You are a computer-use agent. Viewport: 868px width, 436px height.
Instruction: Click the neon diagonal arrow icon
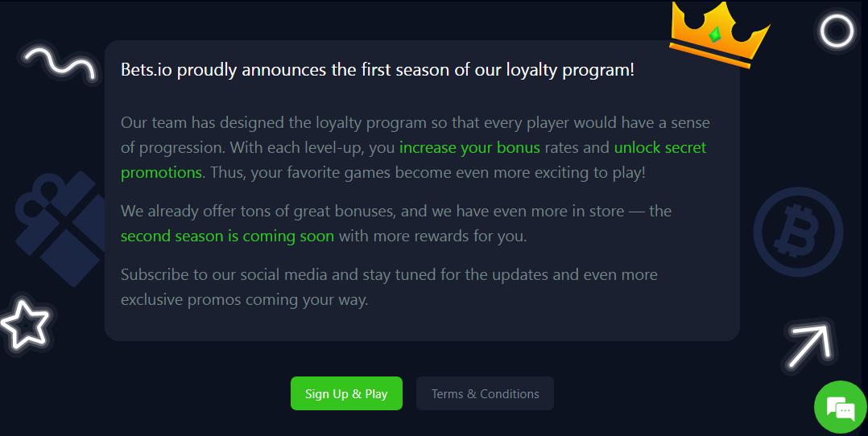(810, 347)
